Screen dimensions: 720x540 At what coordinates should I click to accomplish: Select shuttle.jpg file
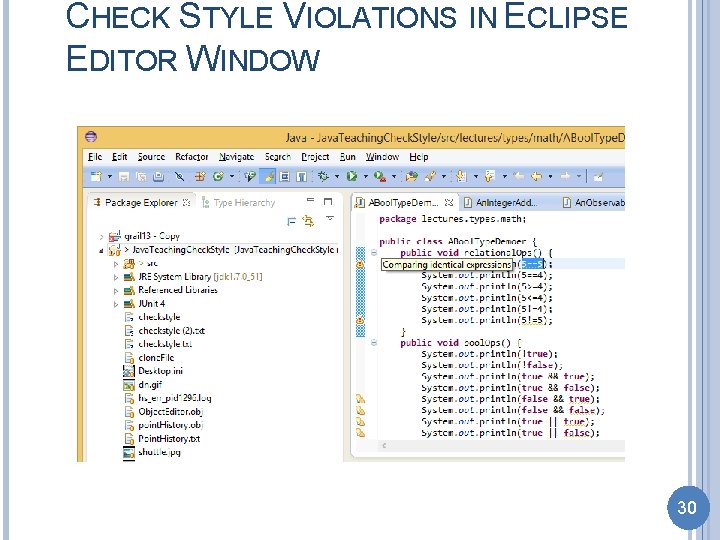pos(152,452)
